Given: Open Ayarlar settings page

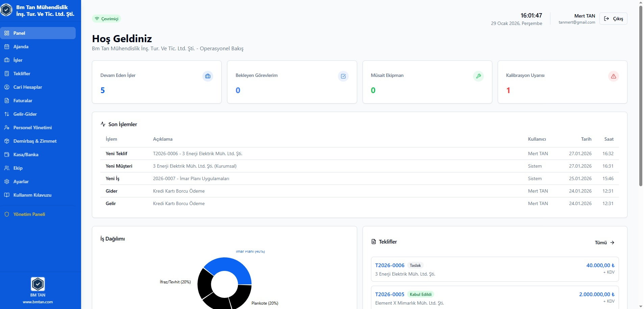Looking at the screenshot, I should pyautogui.click(x=21, y=181).
